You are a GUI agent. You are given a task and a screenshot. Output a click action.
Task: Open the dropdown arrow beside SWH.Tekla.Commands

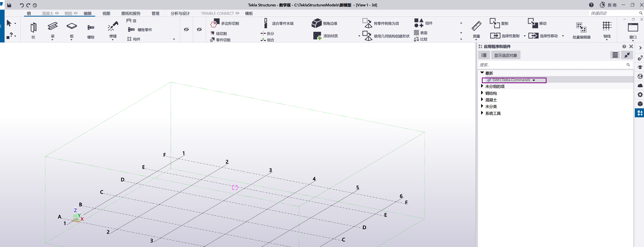534,80
